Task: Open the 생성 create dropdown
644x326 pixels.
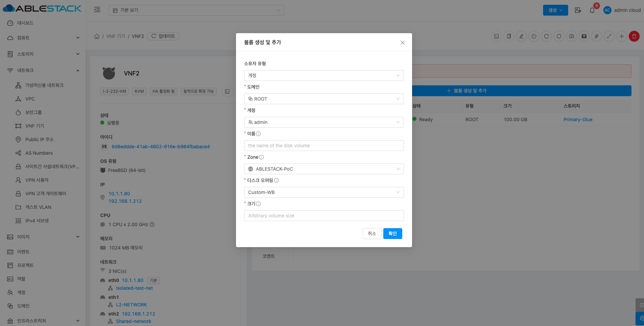Action: point(556,10)
